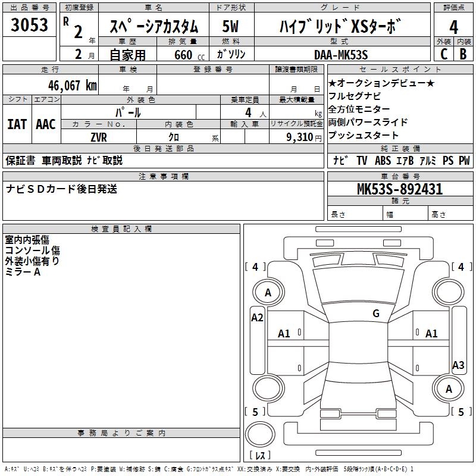Screen dimensions: 476x476
Task: Select the car name スペーシアカスタム
Action: tap(154, 26)
